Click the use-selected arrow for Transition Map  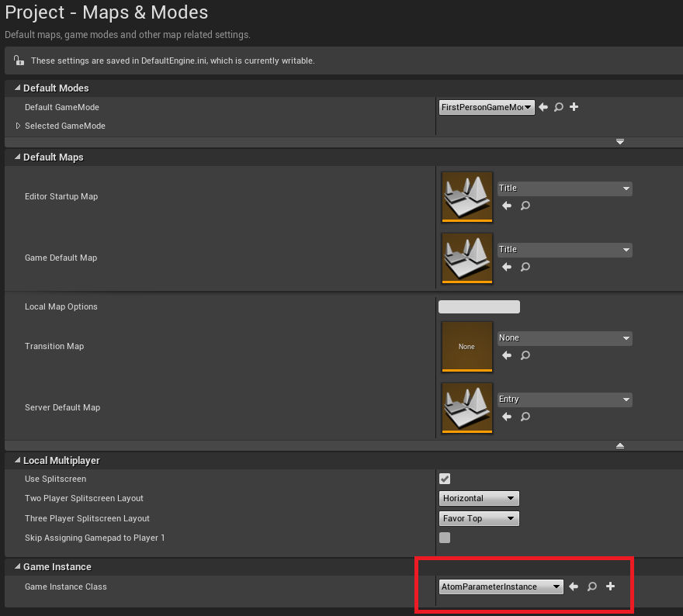[x=506, y=355]
